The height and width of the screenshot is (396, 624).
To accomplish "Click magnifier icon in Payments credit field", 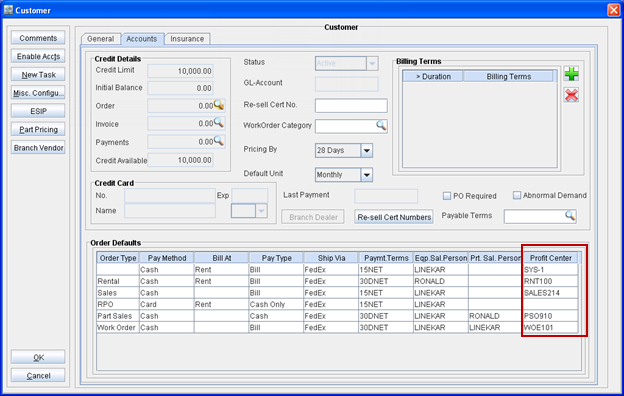I will point(219,141).
